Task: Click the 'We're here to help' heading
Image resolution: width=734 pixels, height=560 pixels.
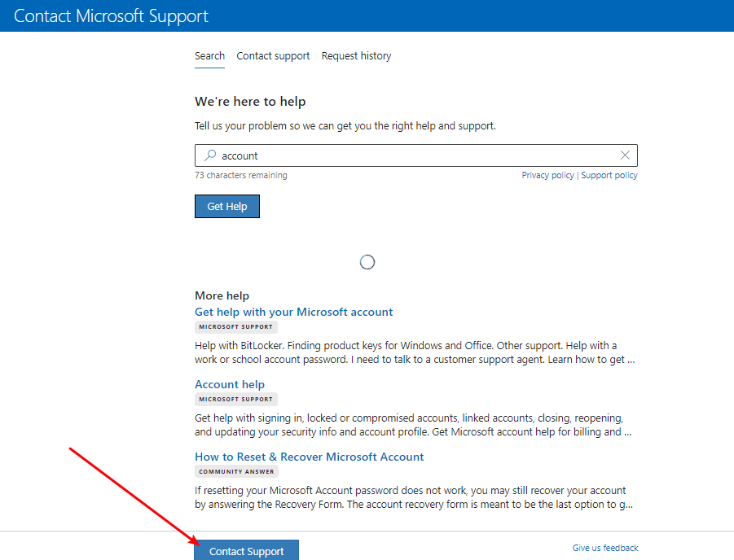Action: tap(250, 102)
